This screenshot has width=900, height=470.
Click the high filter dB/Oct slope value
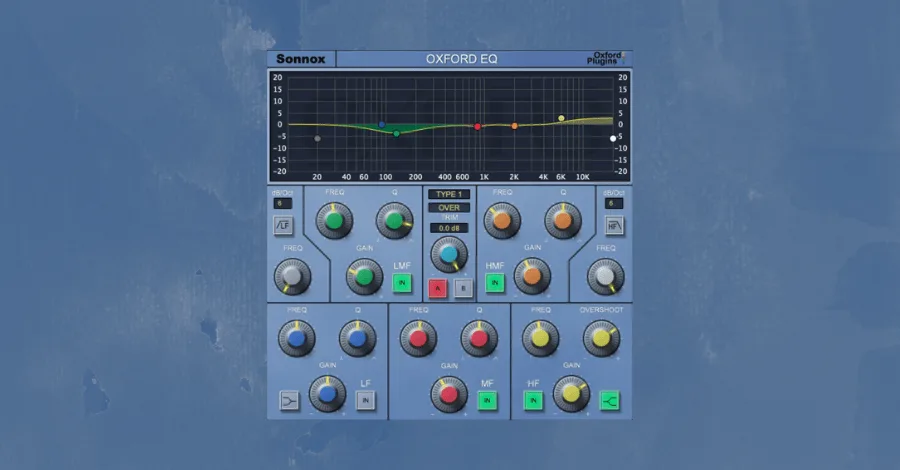614,203
